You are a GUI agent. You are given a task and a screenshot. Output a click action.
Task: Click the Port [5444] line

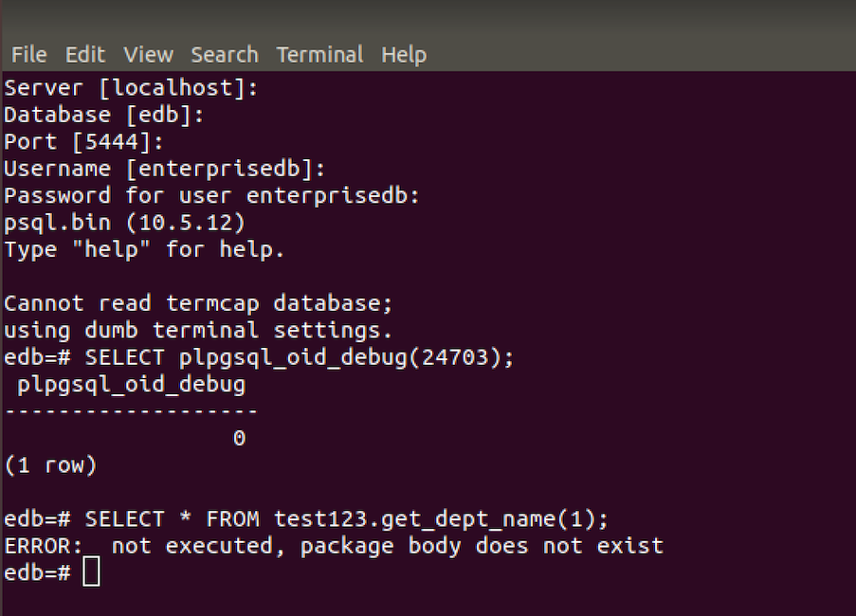(x=83, y=142)
